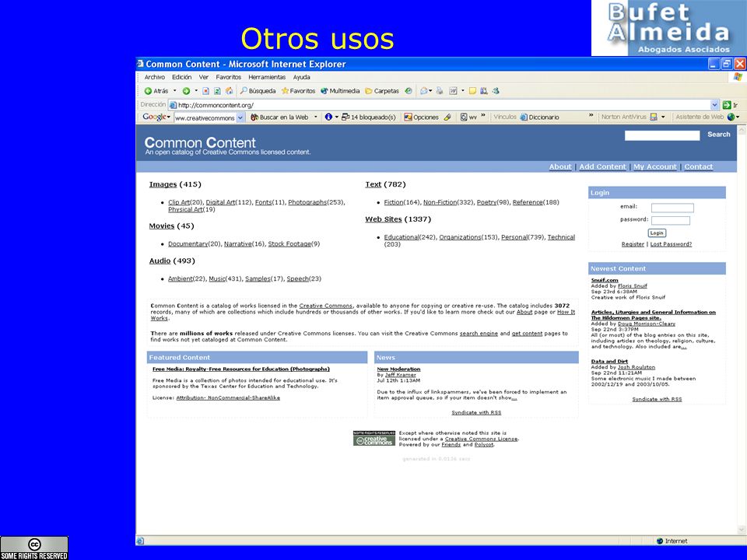Click the Some Rights Reserved CC badge
This screenshot has height=560, width=747.
tap(34, 548)
